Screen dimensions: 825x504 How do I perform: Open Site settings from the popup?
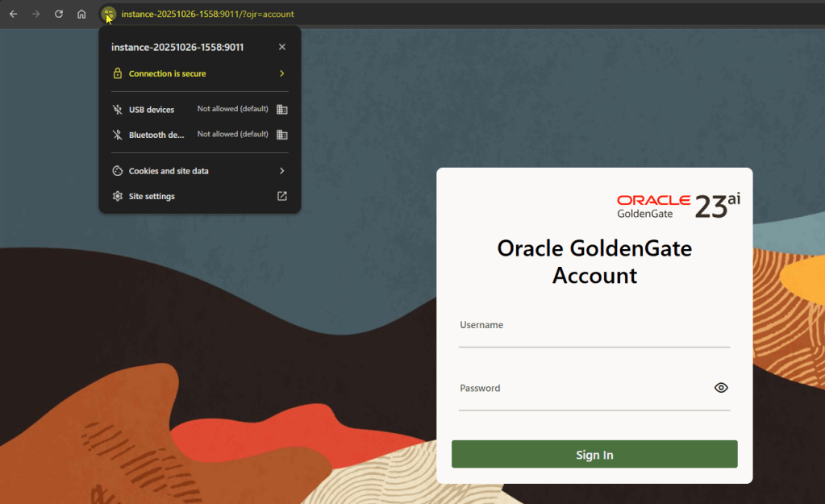pyautogui.click(x=152, y=196)
